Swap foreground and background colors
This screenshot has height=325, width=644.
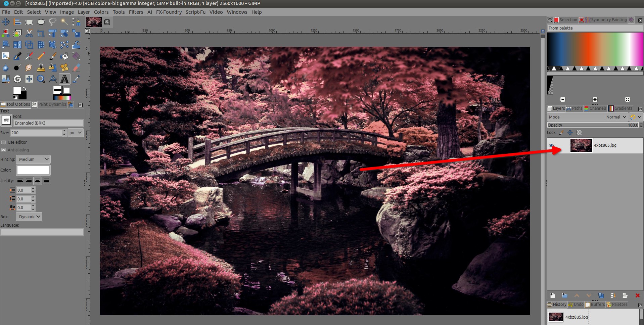coord(24,89)
